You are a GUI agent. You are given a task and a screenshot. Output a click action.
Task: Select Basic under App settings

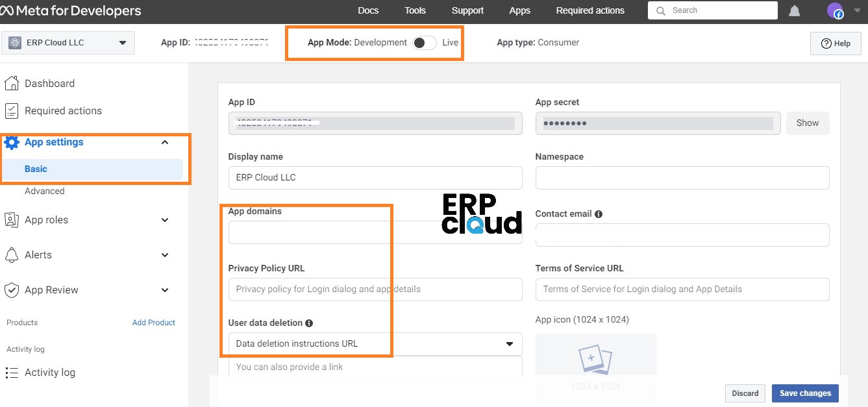tap(93, 169)
